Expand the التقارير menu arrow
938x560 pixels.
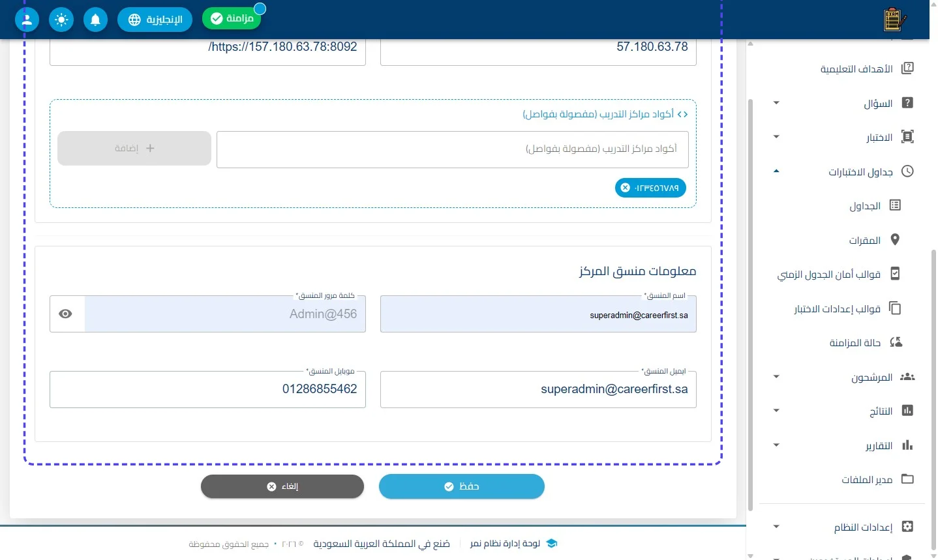tap(776, 445)
